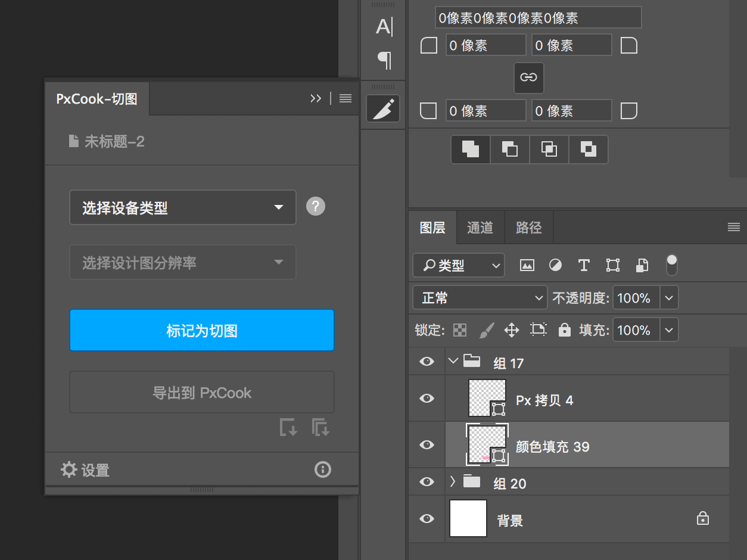747x560 pixels.
Task: Switch to the 图层 tab
Action: (432, 227)
